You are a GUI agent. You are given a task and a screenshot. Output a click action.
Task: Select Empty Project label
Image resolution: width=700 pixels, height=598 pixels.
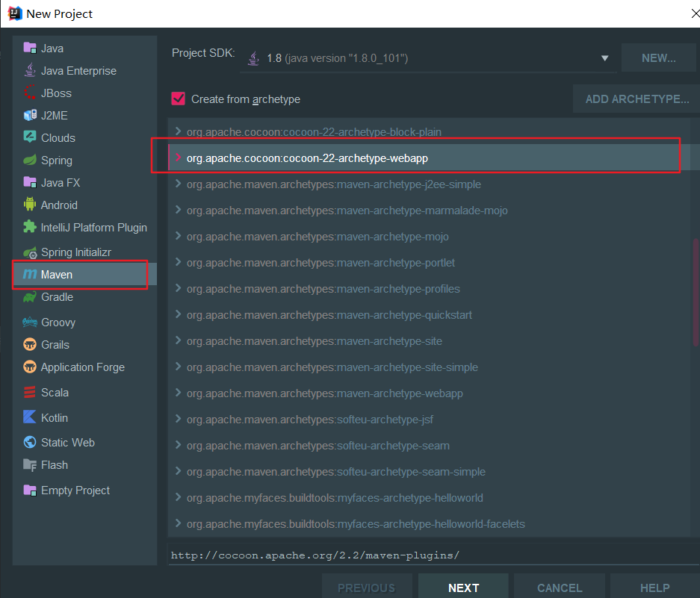click(75, 490)
